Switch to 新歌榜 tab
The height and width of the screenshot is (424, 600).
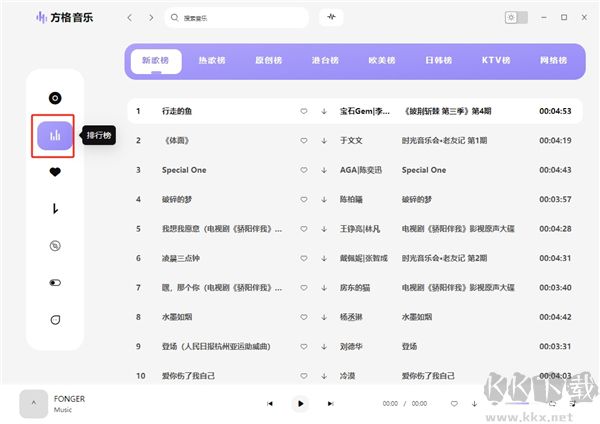coord(156,60)
